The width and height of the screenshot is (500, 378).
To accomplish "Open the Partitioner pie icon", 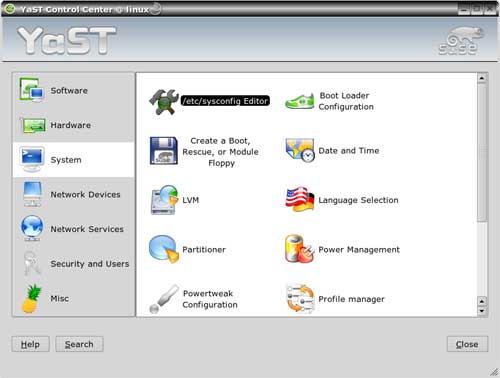I will pos(164,249).
